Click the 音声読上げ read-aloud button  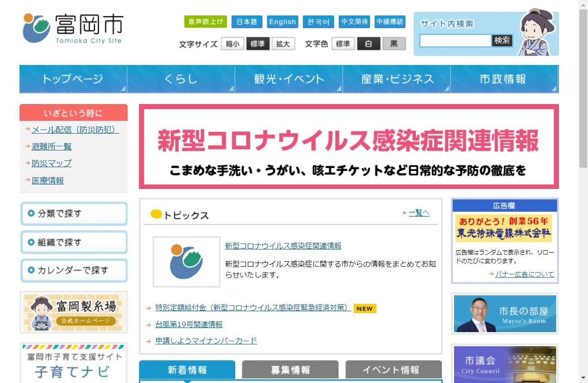[x=205, y=22]
